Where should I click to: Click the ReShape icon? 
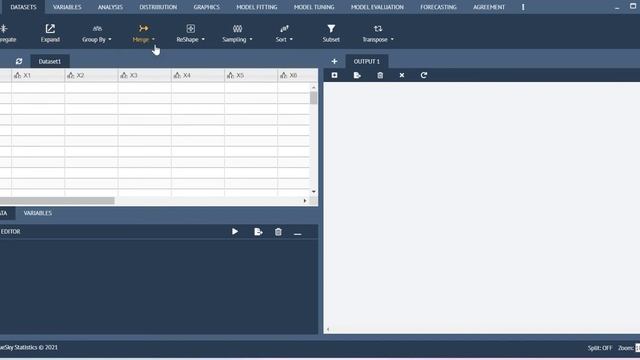191,29
